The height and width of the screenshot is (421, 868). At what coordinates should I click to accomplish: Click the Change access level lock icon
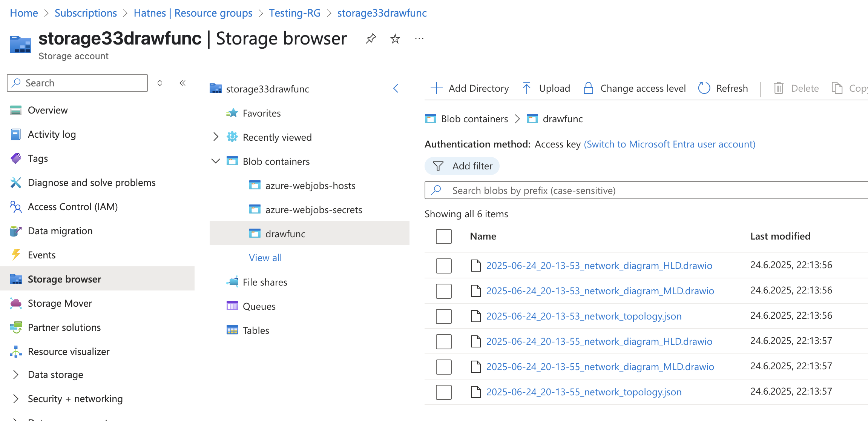[x=588, y=88]
